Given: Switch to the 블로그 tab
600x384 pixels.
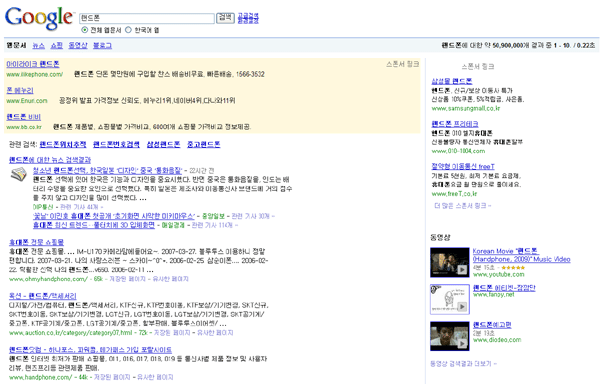Looking at the screenshot, I should point(102,46).
